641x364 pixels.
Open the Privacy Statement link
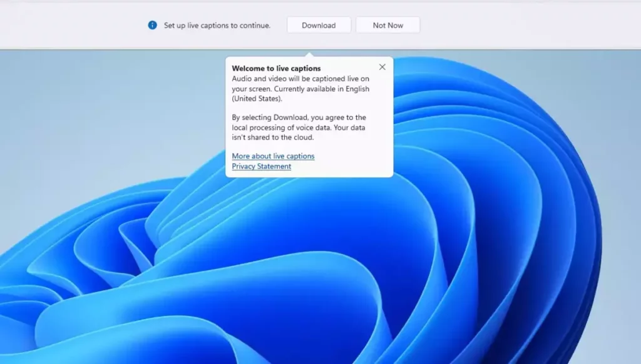[x=261, y=166]
